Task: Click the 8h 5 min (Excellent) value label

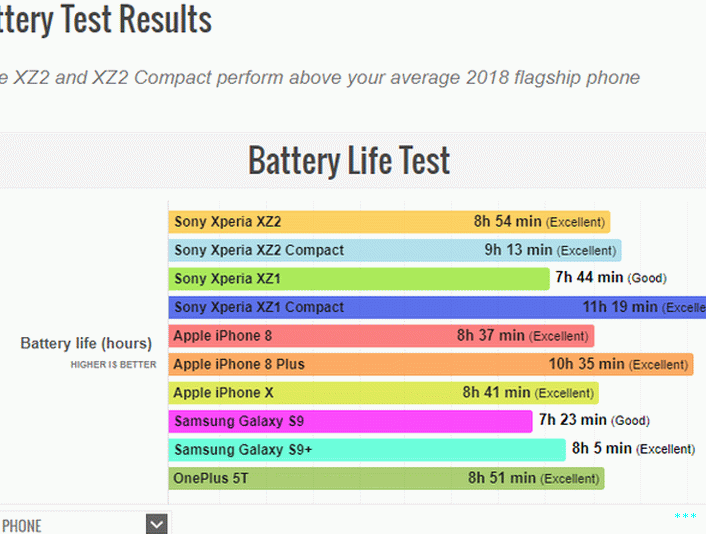Action: click(634, 448)
